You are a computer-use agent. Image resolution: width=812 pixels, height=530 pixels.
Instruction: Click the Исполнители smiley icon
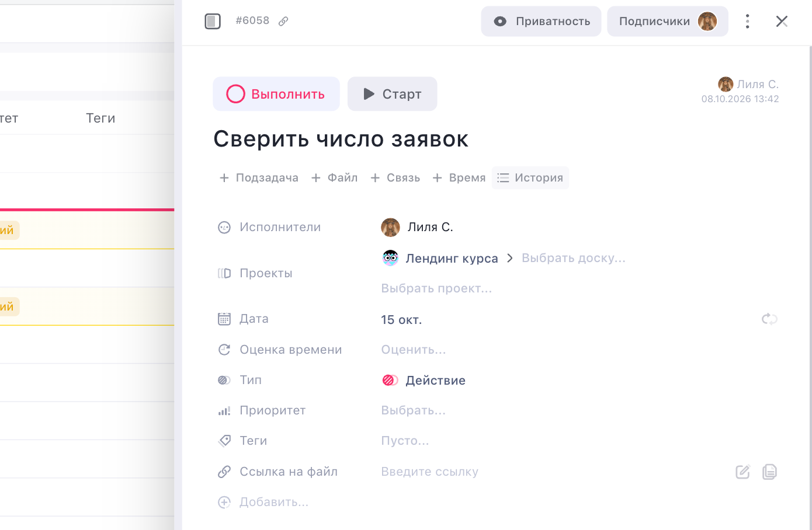(x=224, y=228)
